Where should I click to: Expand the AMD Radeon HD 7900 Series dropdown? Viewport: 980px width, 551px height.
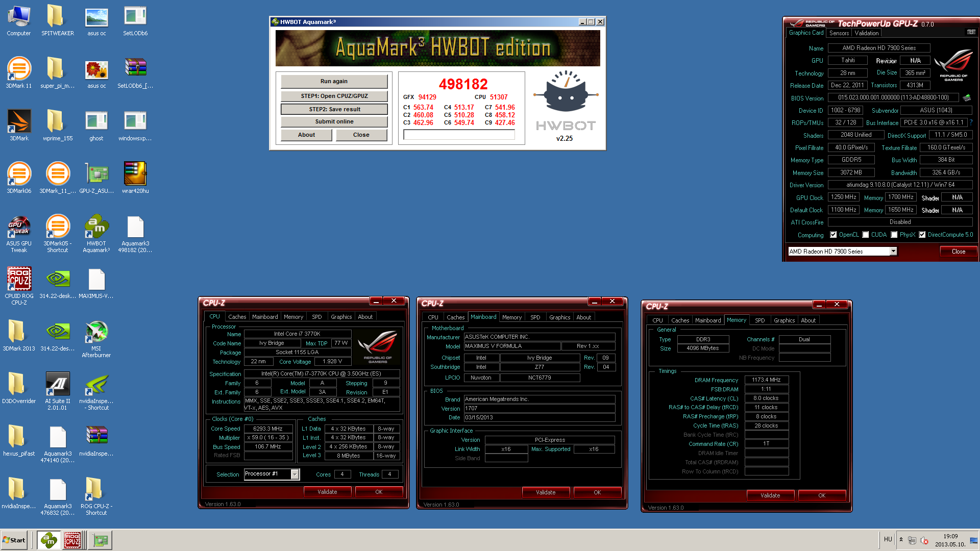point(893,251)
